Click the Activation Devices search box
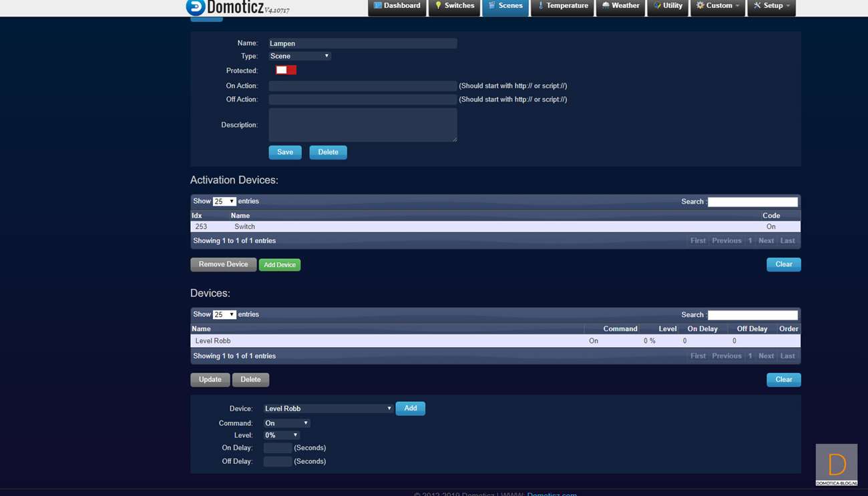 point(752,202)
